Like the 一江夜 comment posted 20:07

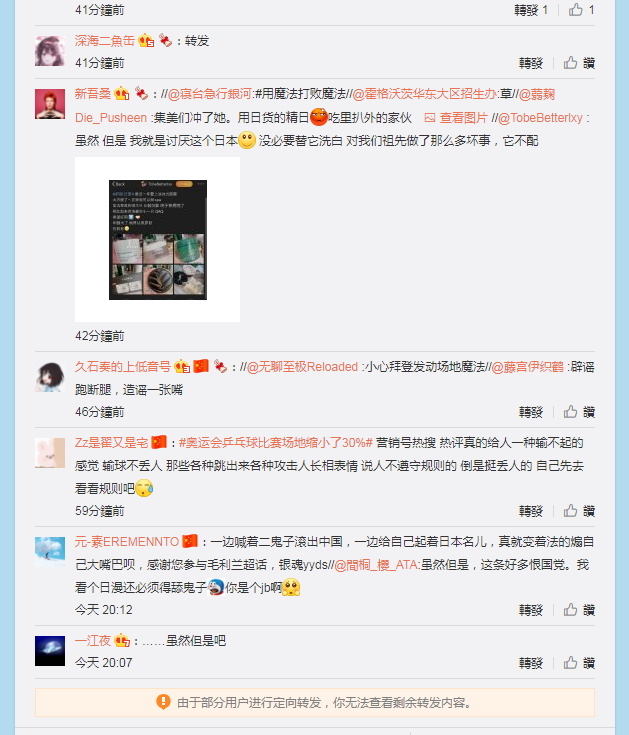click(x=579, y=663)
